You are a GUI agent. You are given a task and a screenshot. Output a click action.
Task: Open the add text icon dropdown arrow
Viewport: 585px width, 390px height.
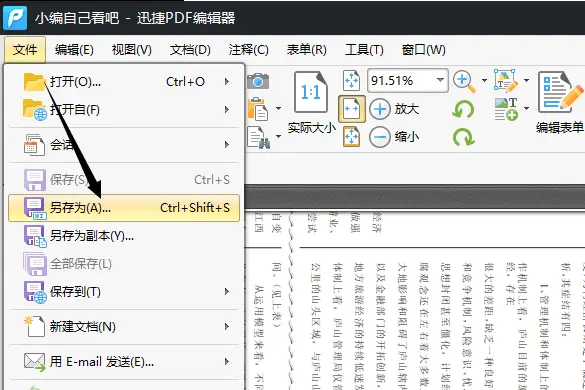526,109
